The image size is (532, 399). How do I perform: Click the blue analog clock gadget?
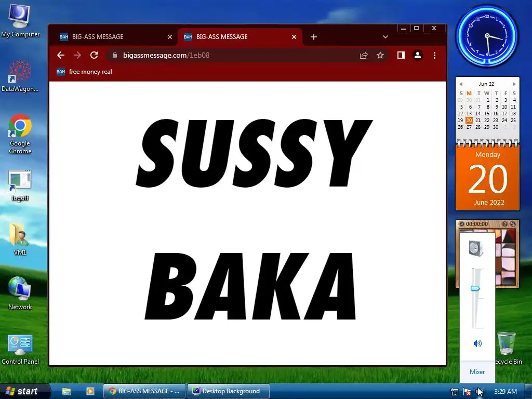tap(487, 35)
